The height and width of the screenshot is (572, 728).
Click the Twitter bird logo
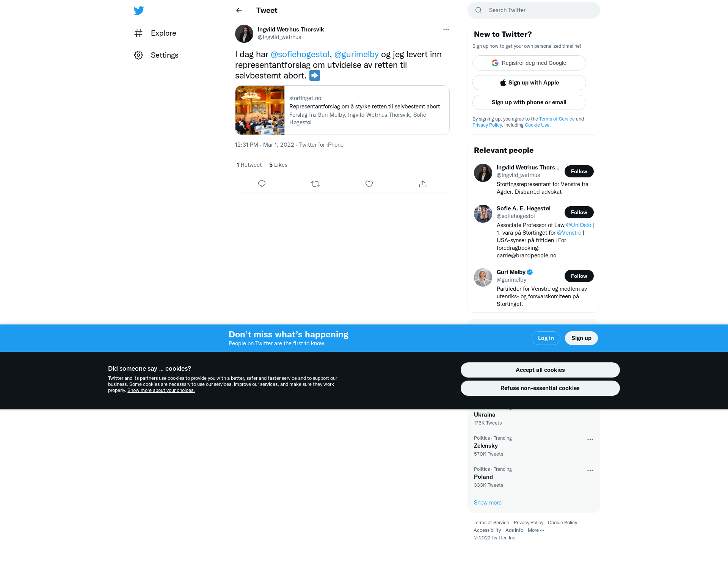pos(139,11)
